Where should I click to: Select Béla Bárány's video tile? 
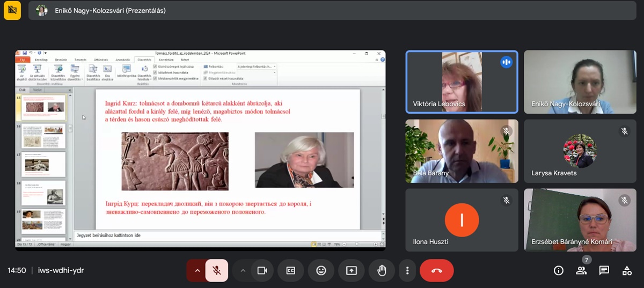tap(462, 151)
